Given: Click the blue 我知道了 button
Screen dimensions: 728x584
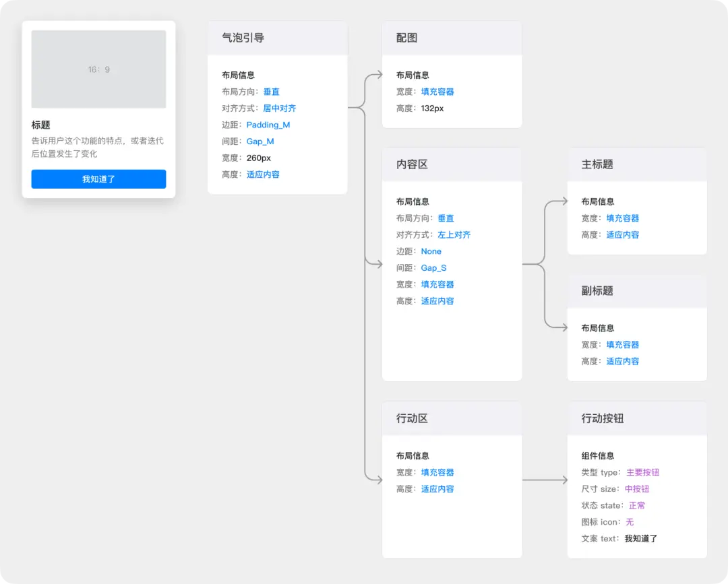Looking at the screenshot, I should click(98, 179).
